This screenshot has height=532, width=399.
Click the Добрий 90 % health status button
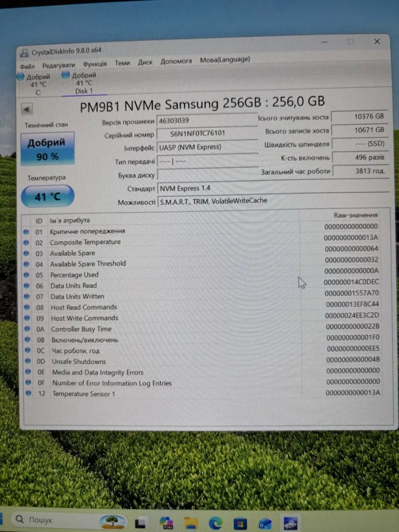coord(47,149)
